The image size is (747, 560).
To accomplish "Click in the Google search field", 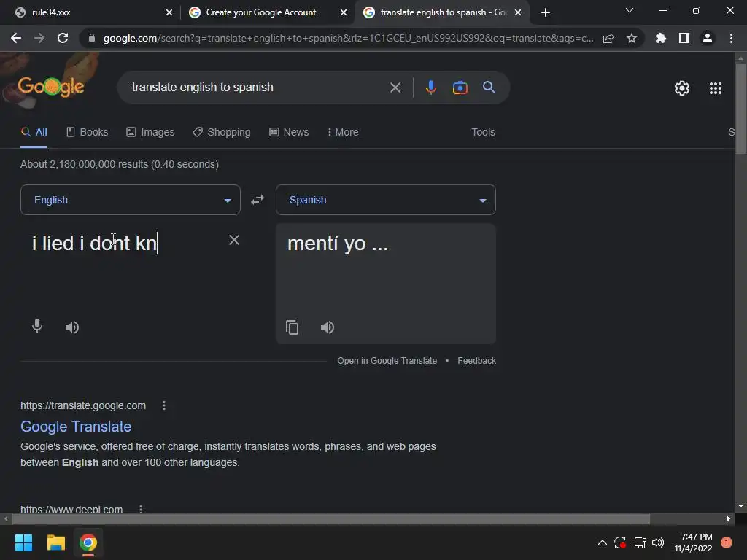I will point(258,87).
